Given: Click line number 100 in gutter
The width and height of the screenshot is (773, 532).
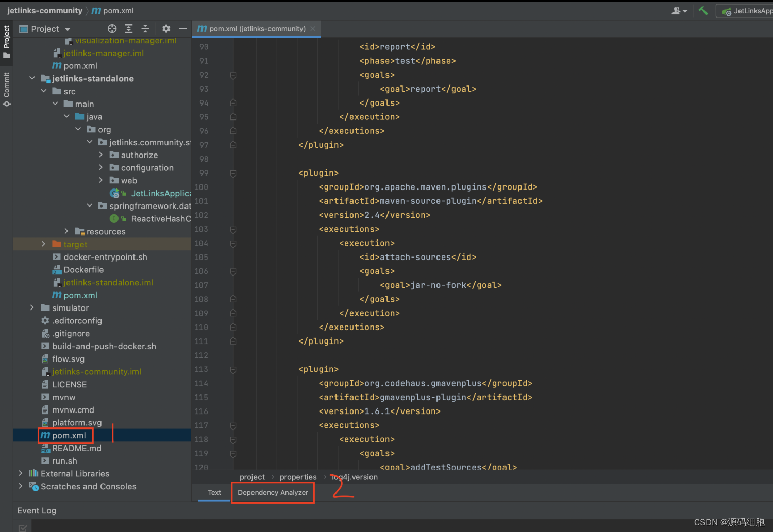Looking at the screenshot, I should tap(201, 187).
